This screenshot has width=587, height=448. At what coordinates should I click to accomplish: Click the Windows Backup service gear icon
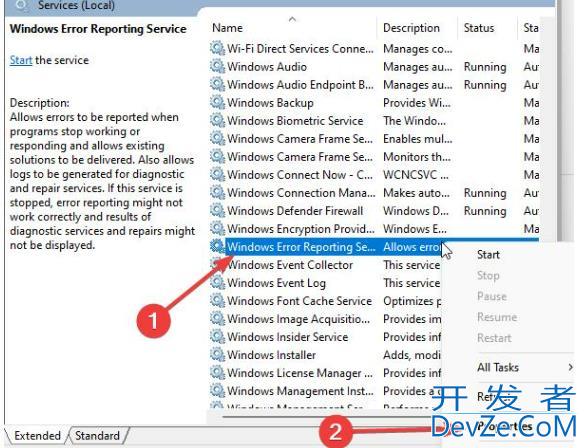pos(217,102)
